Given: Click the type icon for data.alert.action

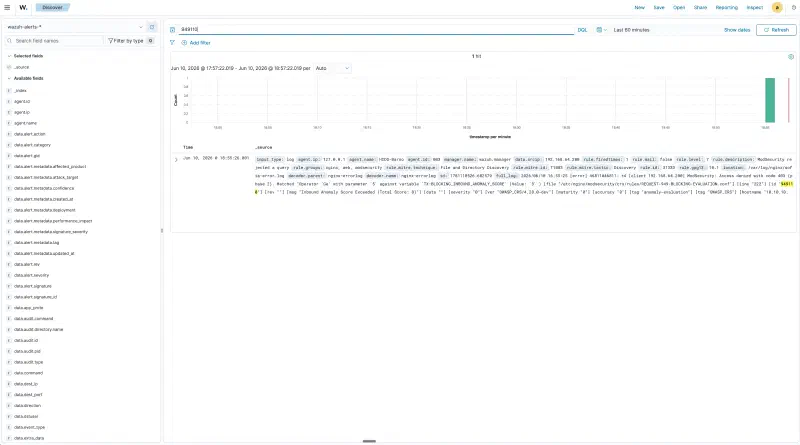Looking at the screenshot, I should point(9,134).
